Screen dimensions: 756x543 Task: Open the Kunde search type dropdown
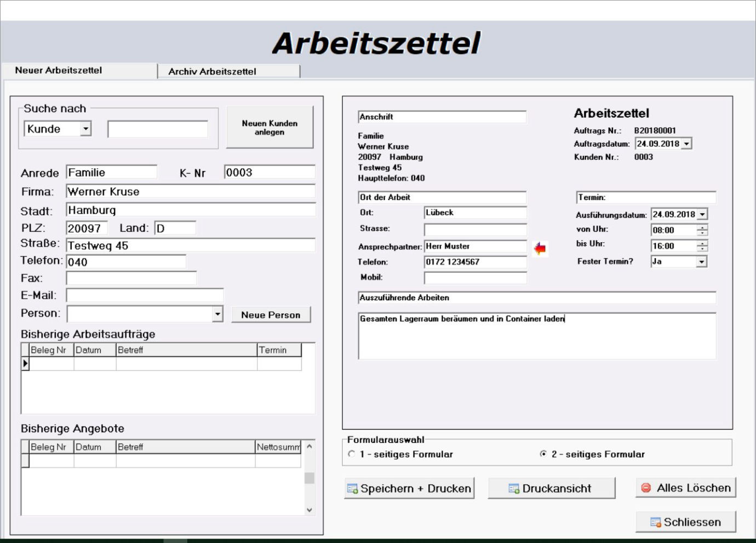coord(85,129)
